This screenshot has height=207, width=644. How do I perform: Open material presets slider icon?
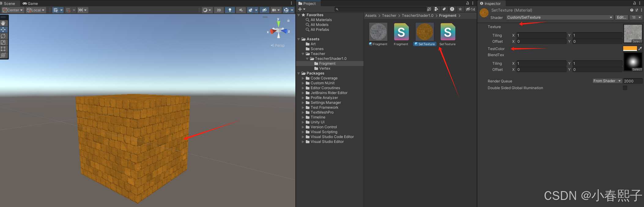click(x=636, y=10)
